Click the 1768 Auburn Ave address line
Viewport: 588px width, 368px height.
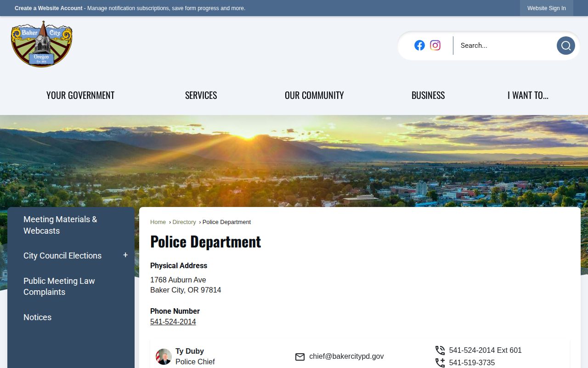(178, 280)
